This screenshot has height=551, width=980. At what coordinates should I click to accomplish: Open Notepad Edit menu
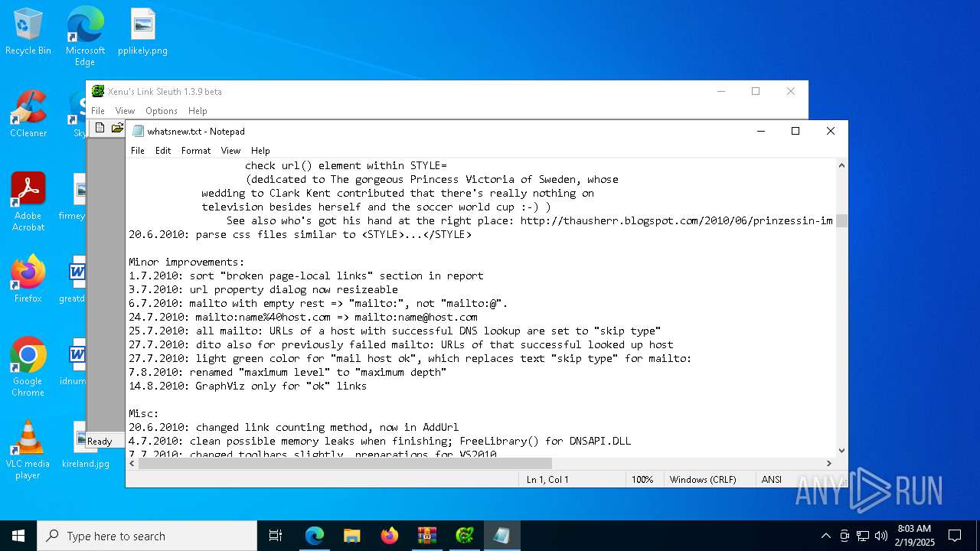coord(163,151)
